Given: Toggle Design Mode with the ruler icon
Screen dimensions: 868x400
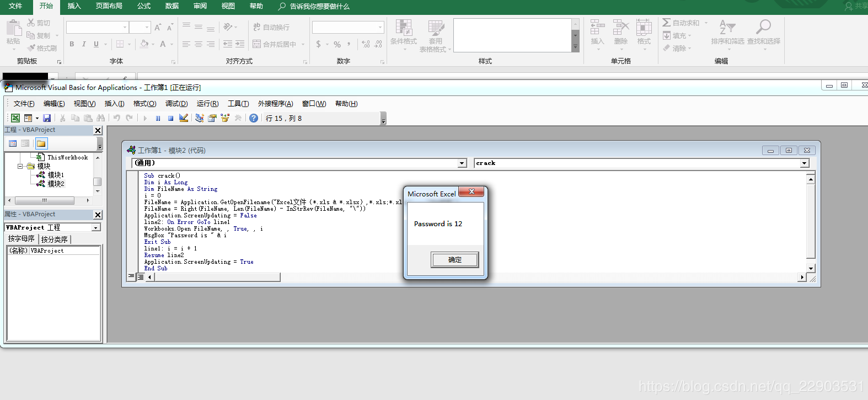Looking at the screenshot, I should (184, 118).
